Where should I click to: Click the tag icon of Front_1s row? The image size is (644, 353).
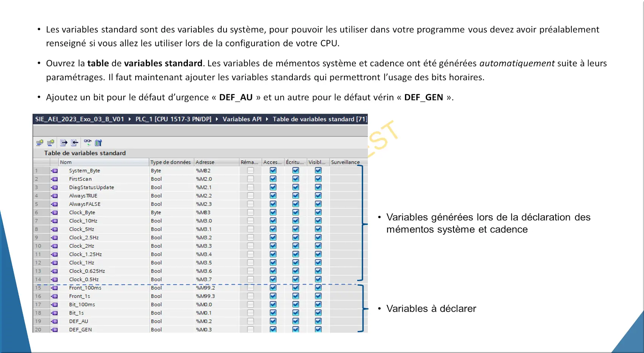point(55,296)
